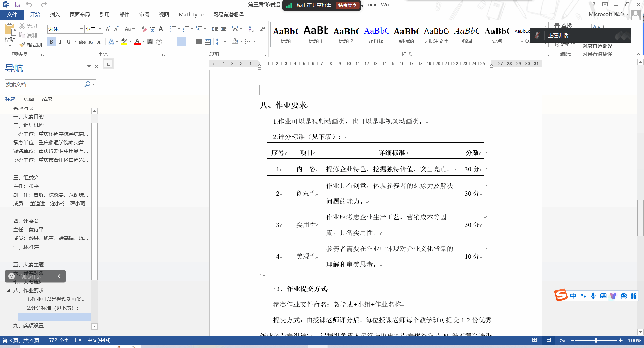Open line spacing options
The image size is (644, 348).
point(221,42)
